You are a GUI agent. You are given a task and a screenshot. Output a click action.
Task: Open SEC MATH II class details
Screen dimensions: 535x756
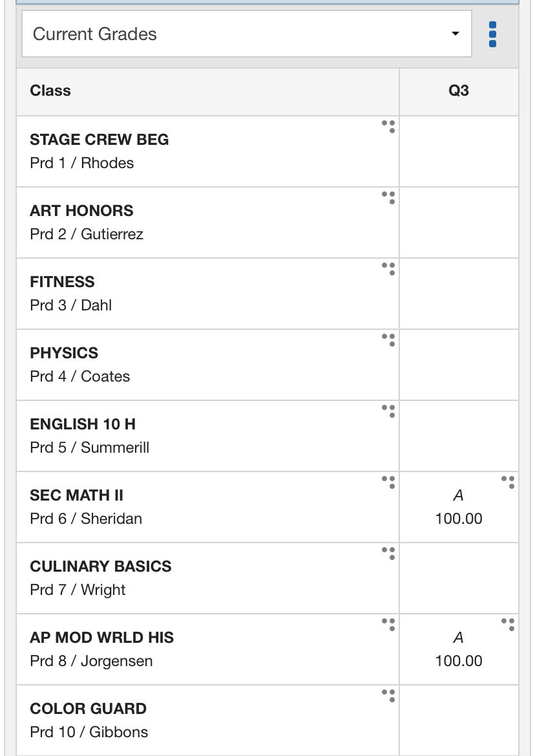(x=77, y=495)
